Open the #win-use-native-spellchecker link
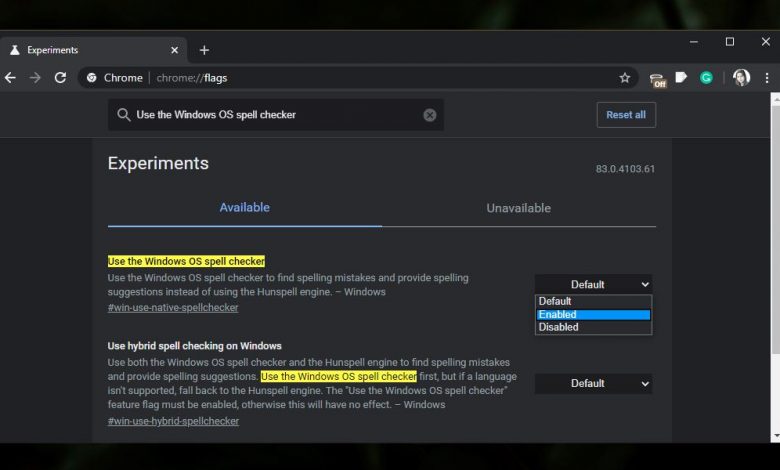 pyautogui.click(x=173, y=307)
